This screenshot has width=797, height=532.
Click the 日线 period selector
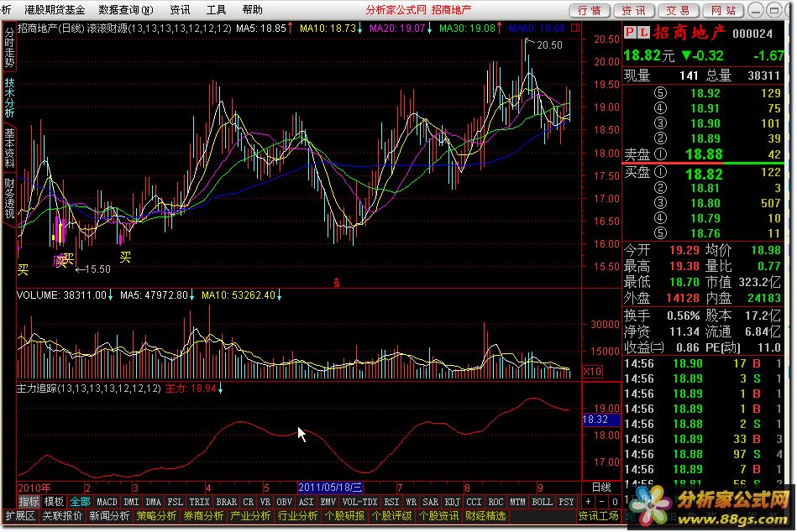pyautogui.click(x=601, y=488)
